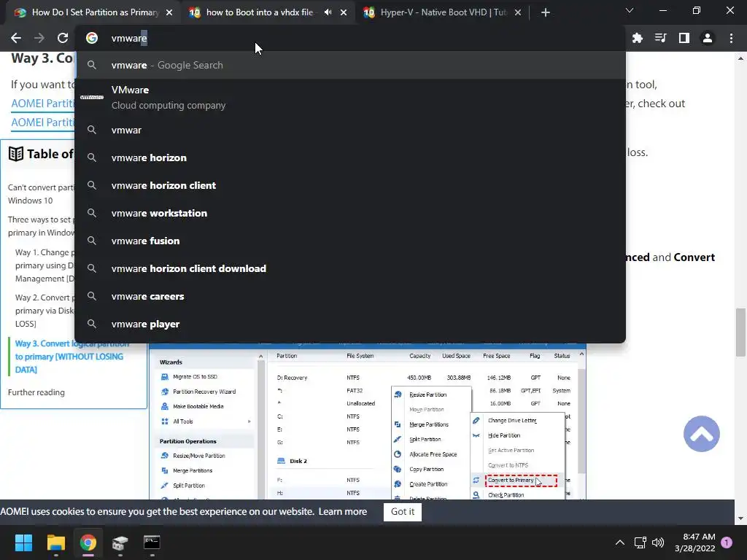Open the disk tool taskbar icon
This screenshot has height=560, width=747.
tap(120, 542)
